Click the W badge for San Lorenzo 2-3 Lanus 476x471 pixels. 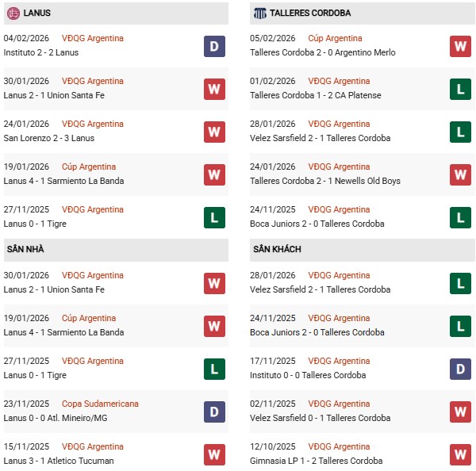(x=215, y=132)
